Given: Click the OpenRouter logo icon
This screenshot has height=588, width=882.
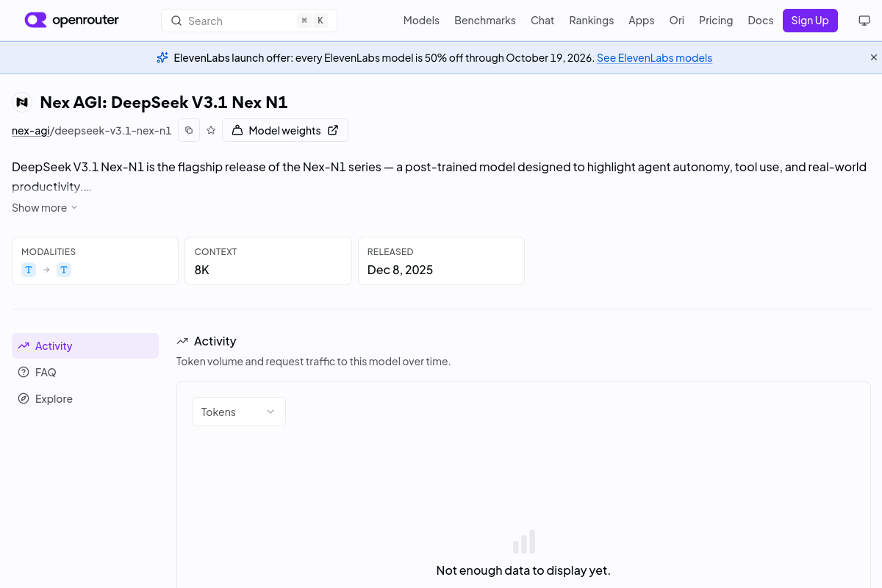Looking at the screenshot, I should [35, 20].
